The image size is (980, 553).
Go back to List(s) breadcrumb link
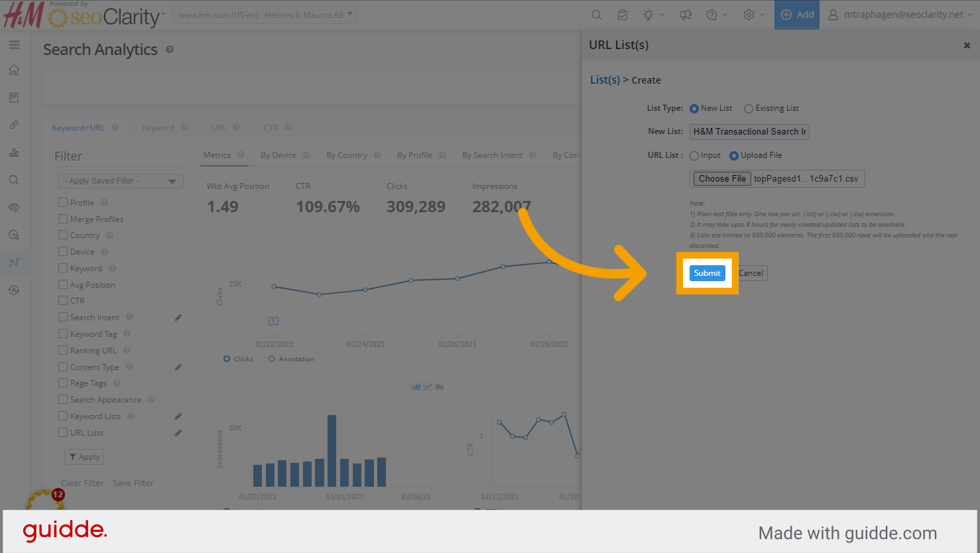pos(605,80)
